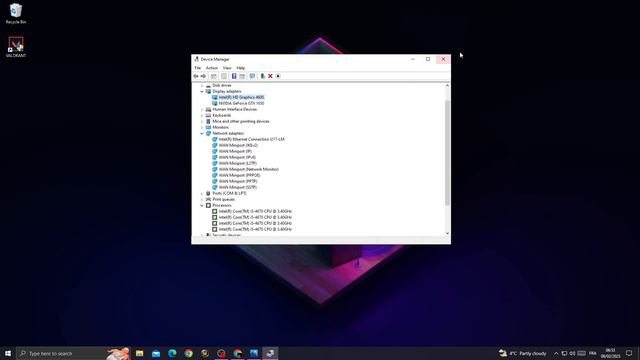
Task: Open the Help menu
Action: (x=241, y=68)
